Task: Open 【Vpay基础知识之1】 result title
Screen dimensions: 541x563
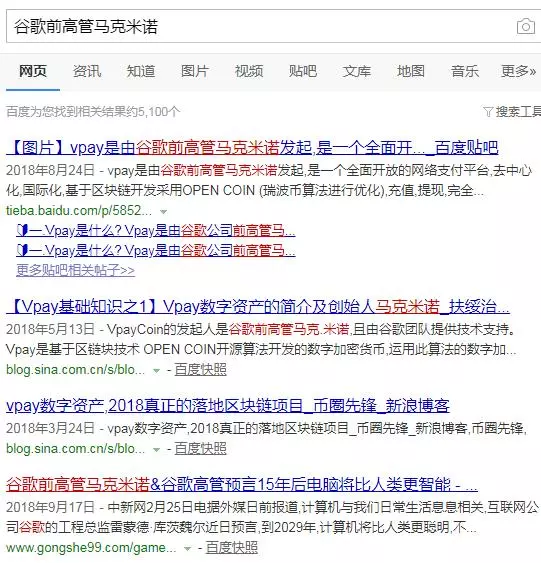Action: [258, 307]
